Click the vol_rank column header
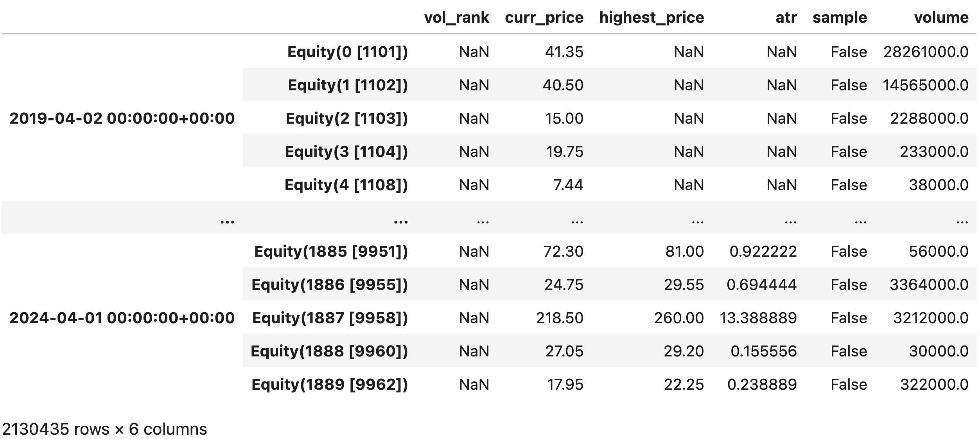Viewport: 980px width, 439px height. click(x=456, y=18)
